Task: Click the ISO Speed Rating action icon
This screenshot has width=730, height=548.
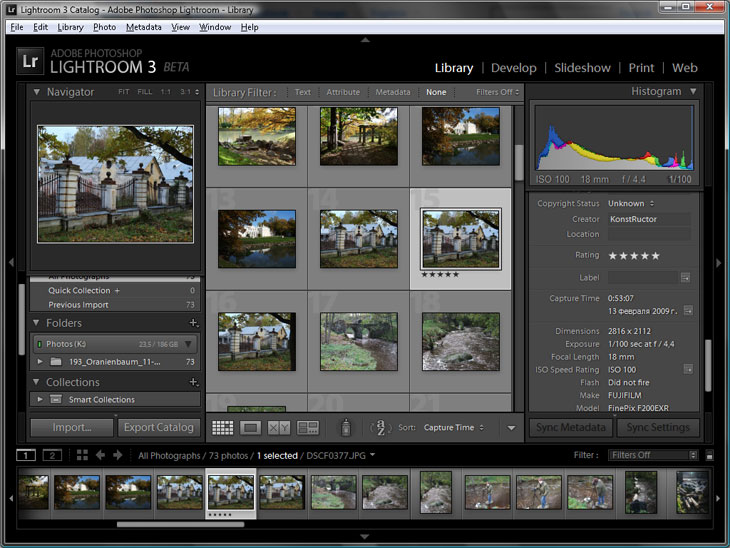Action: coord(688,369)
